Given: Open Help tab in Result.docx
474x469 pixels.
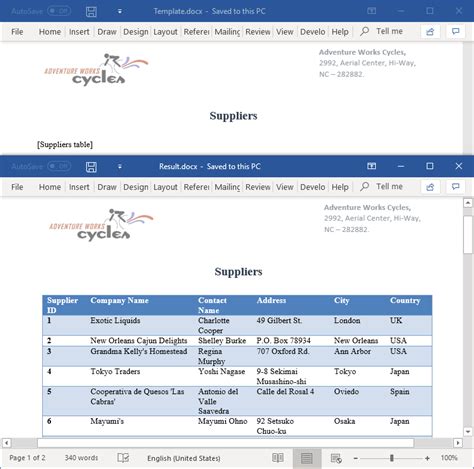Looking at the screenshot, I should pyautogui.click(x=340, y=187).
